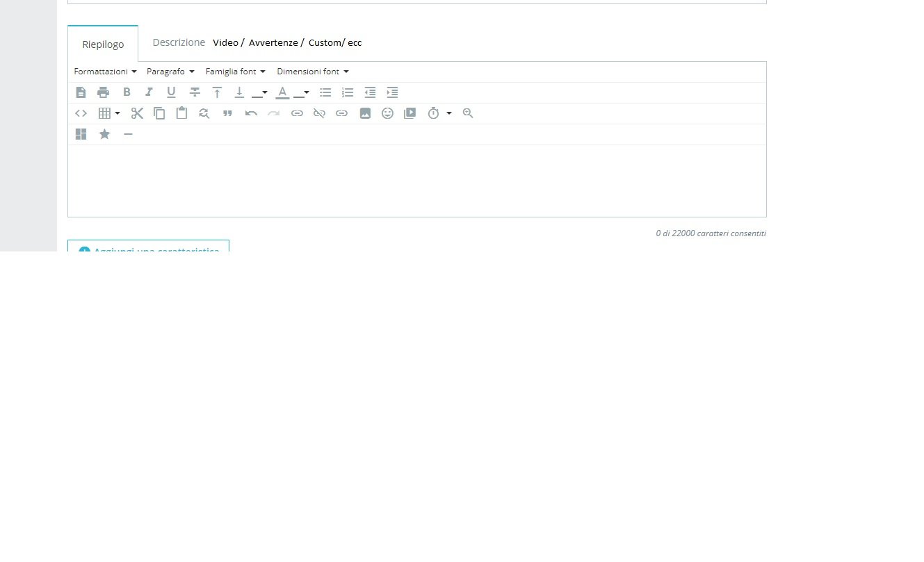The image size is (924, 562).
Task: Insert media with the video icon
Action: click(410, 113)
